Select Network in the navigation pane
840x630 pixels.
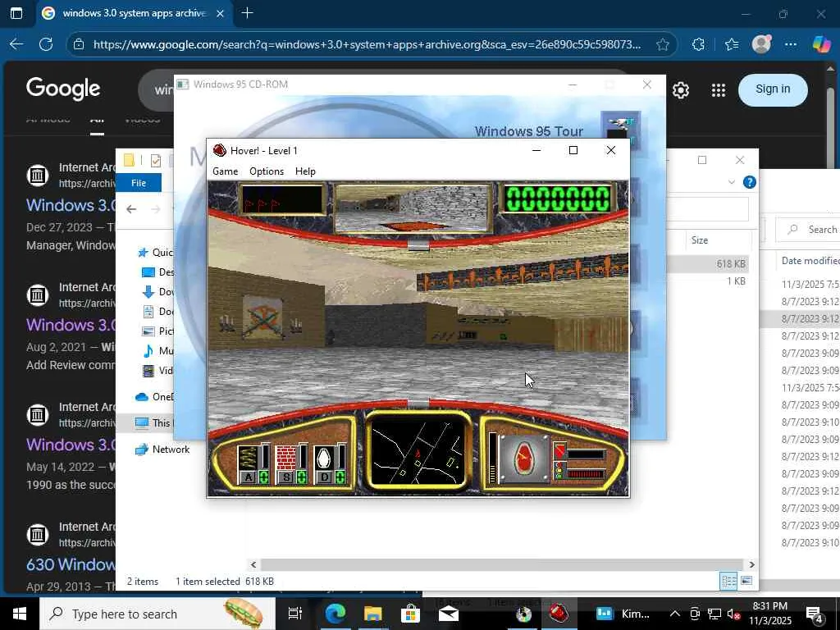tap(163, 450)
